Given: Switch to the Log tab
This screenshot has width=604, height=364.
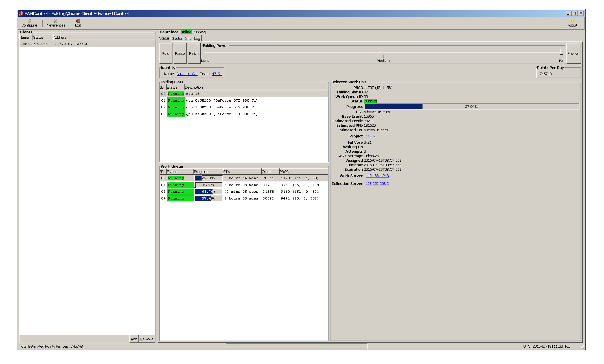Looking at the screenshot, I should click(197, 38).
